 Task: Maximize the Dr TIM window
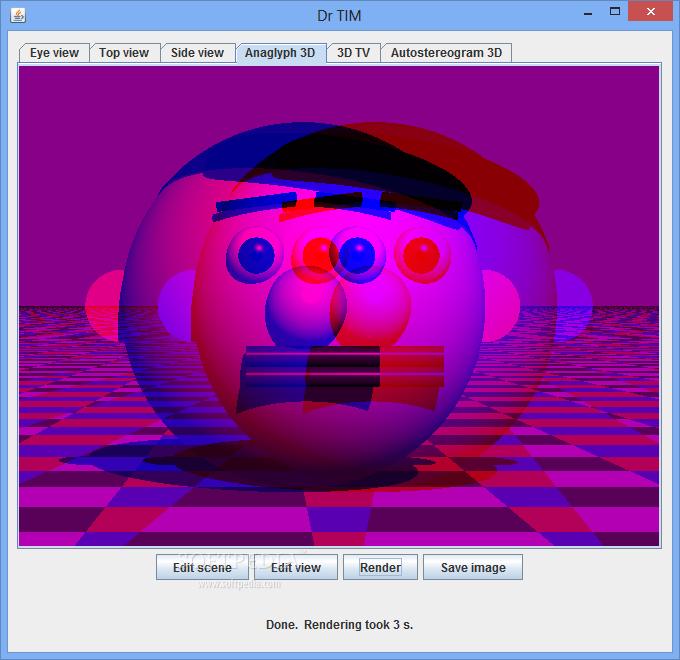pos(615,12)
